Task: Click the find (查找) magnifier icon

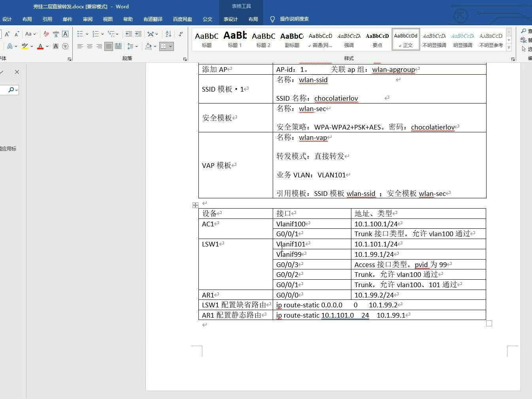Action: coord(523,30)
